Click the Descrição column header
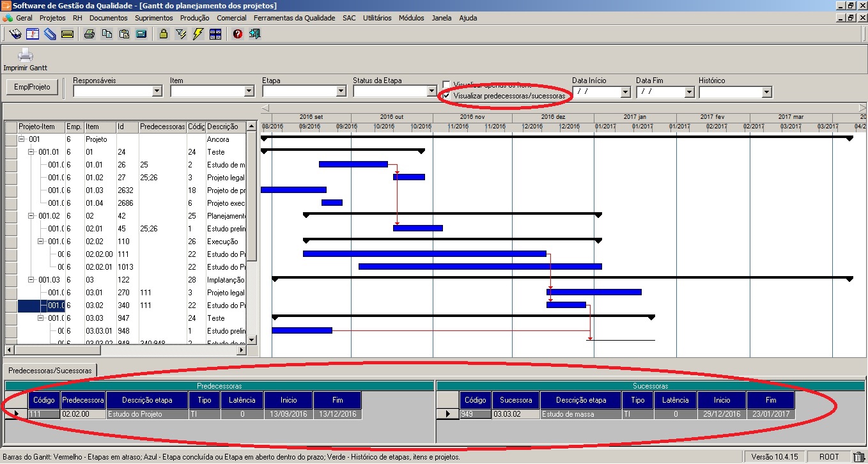This screenshot has width=868, height=464. click(x=225, y=127)
